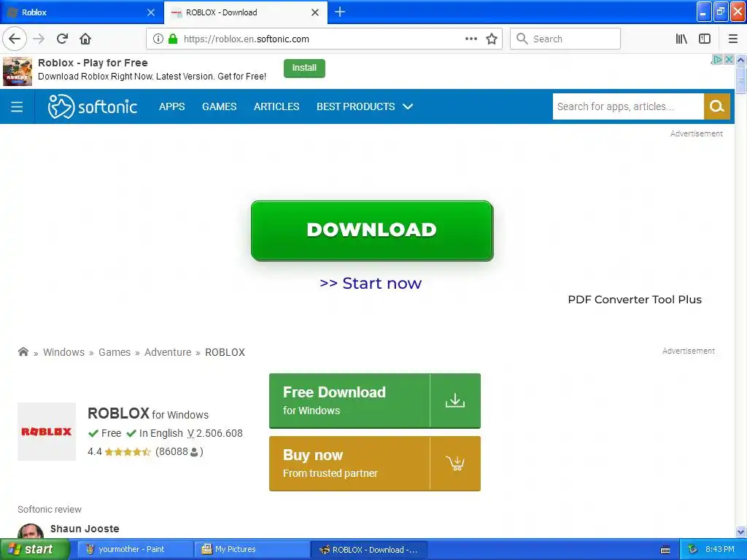Open the APPS menu on Softonic
The height and width of the screenshot is (560, 747).
click(172, 106)
